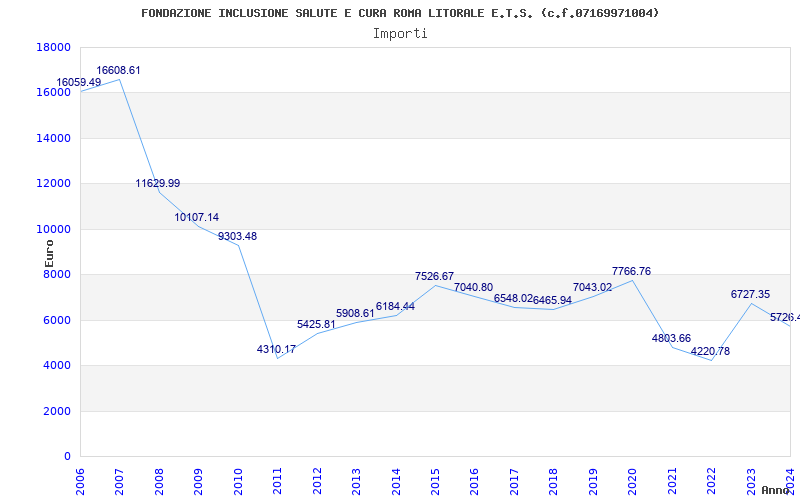The width and height of the screenshot is (800, 500).
Task: Click x-axis year 2013
Action: pyautogui.click(x=356, y=481)
